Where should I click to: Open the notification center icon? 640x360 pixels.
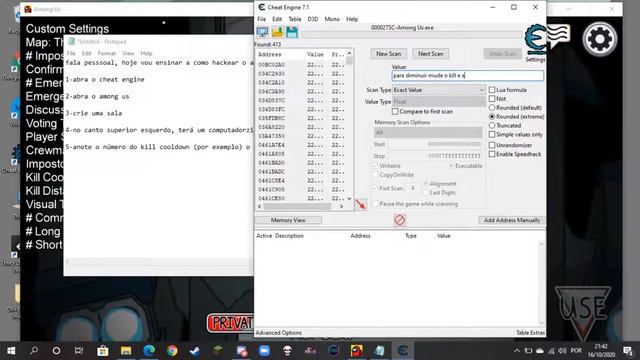pyautogui.click(x=628, y=351)
